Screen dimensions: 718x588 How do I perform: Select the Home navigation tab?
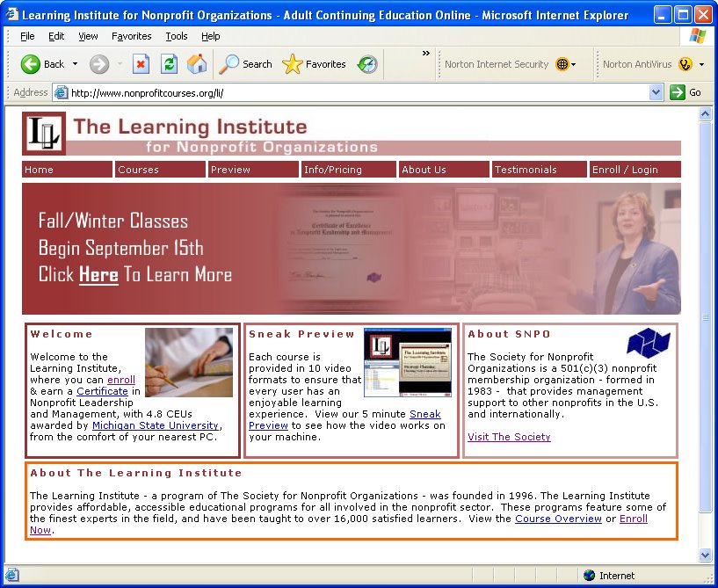(x=67, y=170)
